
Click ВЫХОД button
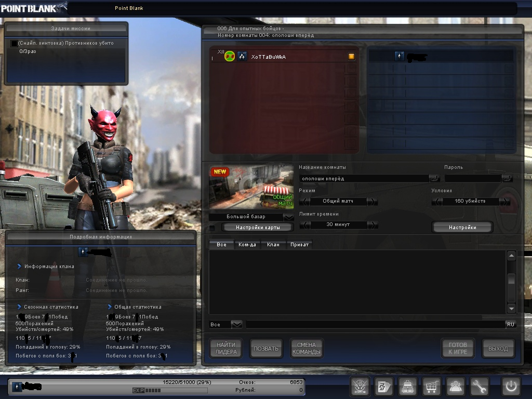498,349
